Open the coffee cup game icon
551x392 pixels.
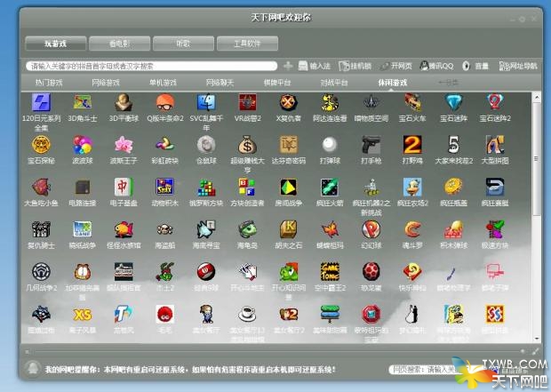[x=248, y=315]
